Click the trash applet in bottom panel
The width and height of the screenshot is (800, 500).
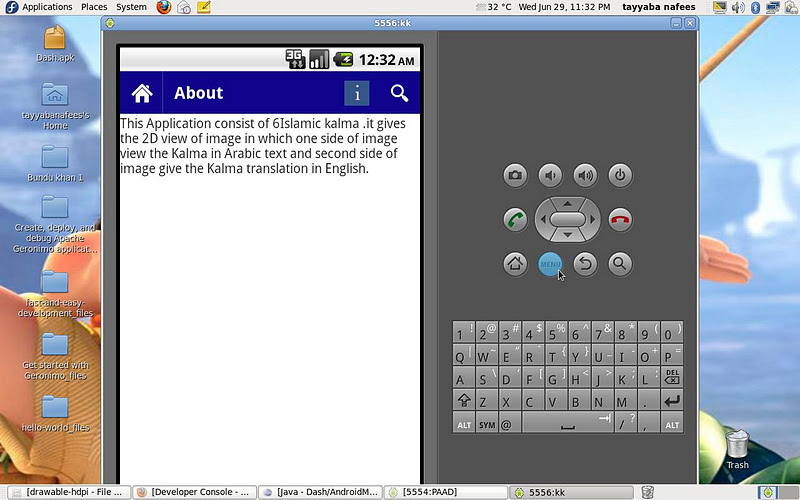coord(647,492)
